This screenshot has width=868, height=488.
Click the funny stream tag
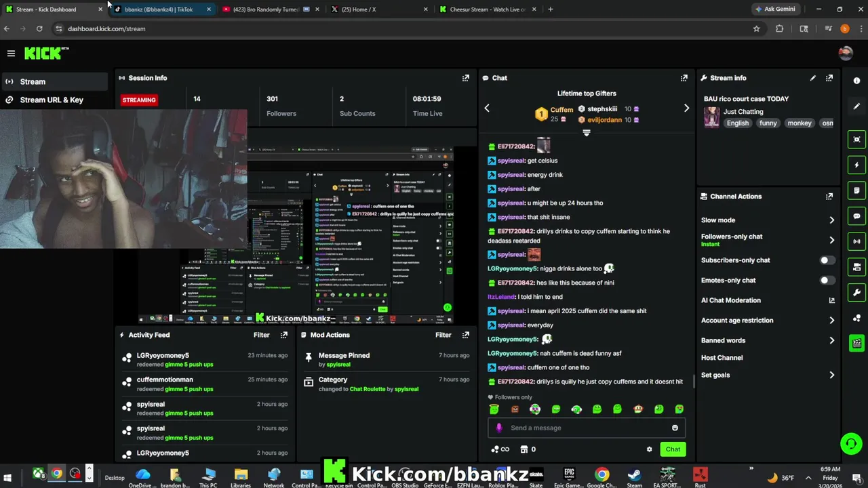point(768,123)
